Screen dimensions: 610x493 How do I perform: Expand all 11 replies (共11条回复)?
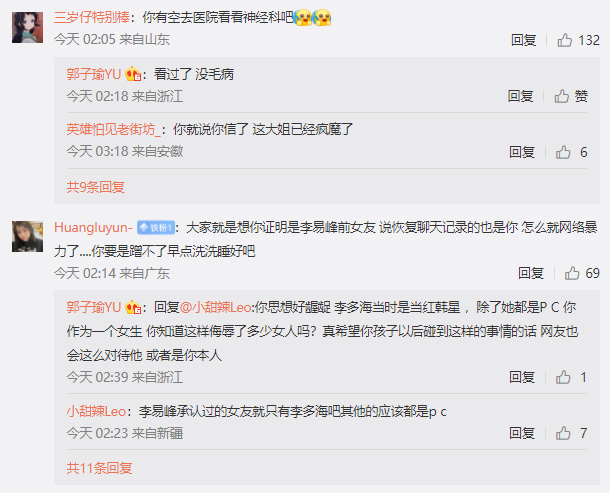pos(99,468)
